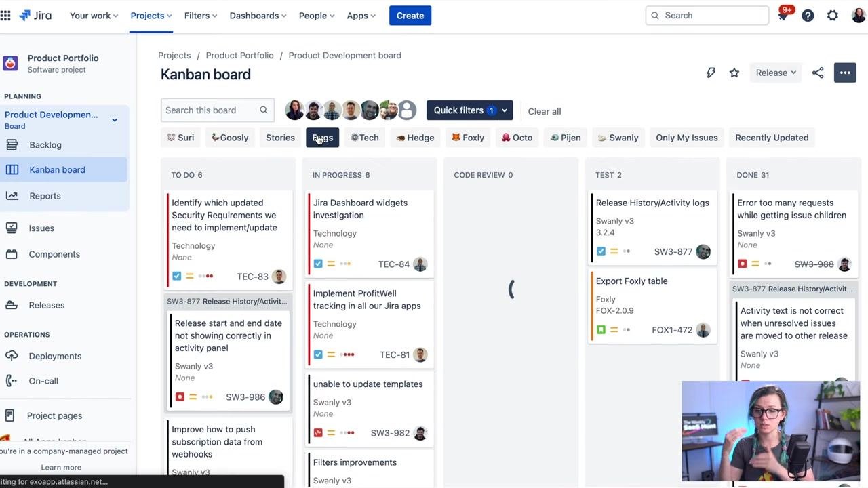Click the story icon on FOX1-472
Image resolution: width=868 pixels, height=488 pixels.
[601, 330]
